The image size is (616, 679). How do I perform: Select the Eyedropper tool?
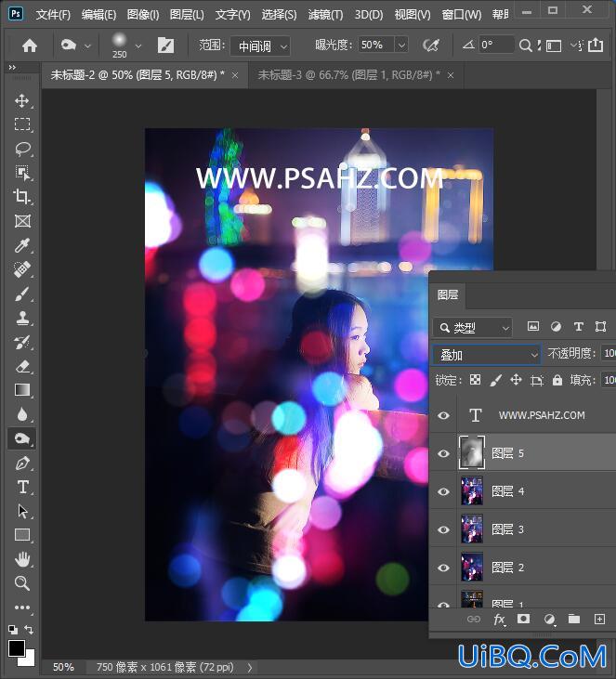(x=22, y=245)
